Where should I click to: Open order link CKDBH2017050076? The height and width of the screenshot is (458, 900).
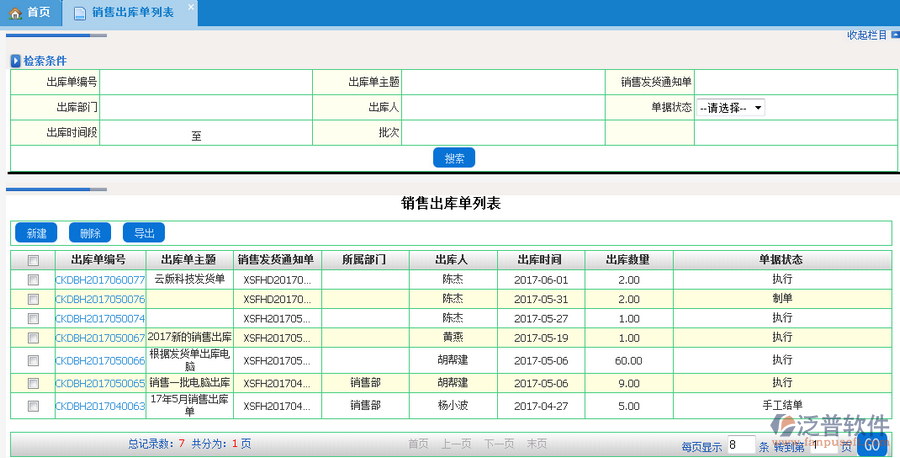[100, 299]
